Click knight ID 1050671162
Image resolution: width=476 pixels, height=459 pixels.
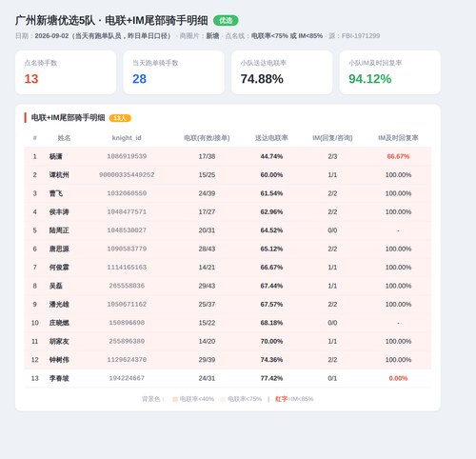(x=127, y=304)
